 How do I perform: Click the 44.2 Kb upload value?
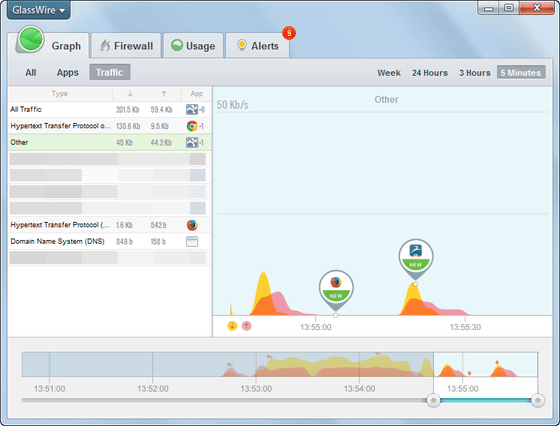coord(161,142)
